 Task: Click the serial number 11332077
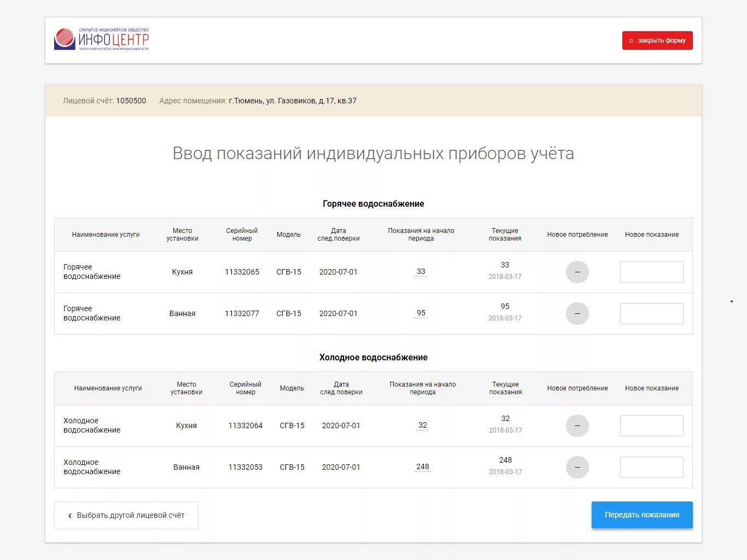(x=242, y=313)
